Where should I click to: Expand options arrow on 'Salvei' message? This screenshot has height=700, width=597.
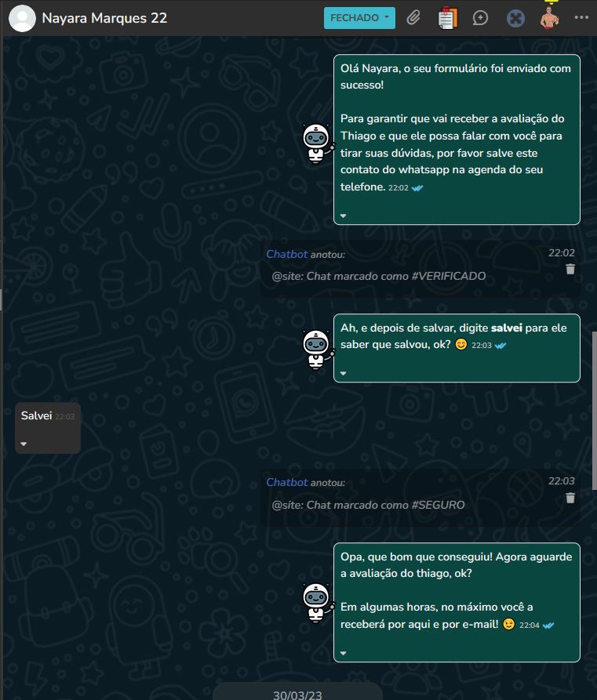coord(24,444)
